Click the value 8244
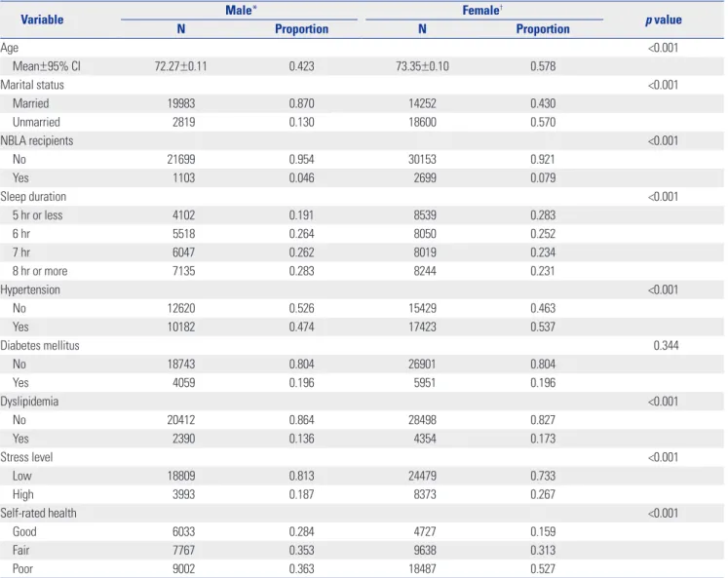 point(425,271)
